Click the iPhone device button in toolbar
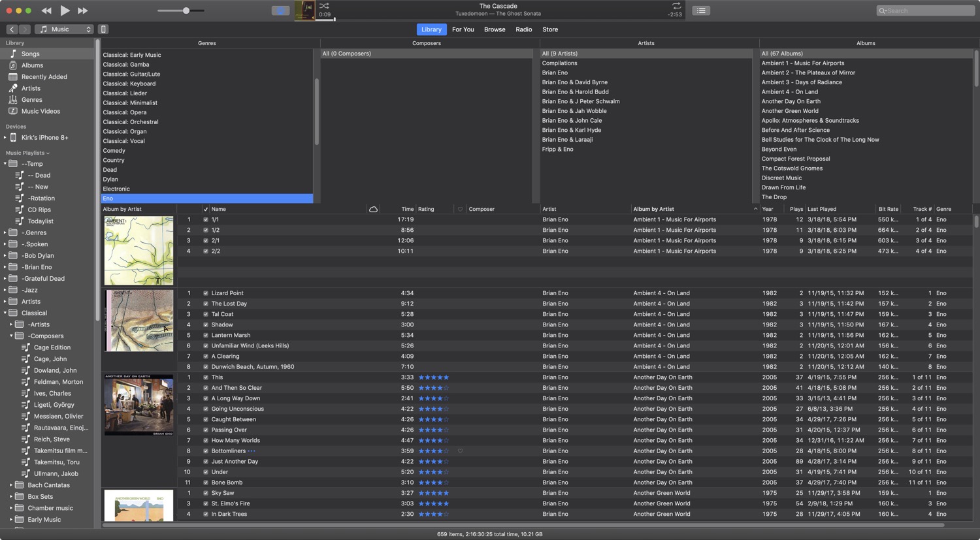Viewport: 980px width, 540px height. pyautogui.click(x=103, y=29)
